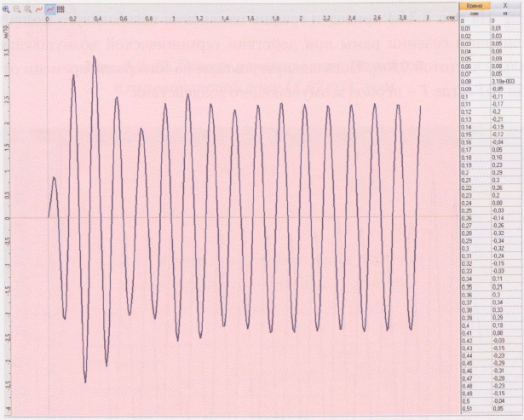
Task: Select time cell 0,43 in the table
Action: point(475,348)
